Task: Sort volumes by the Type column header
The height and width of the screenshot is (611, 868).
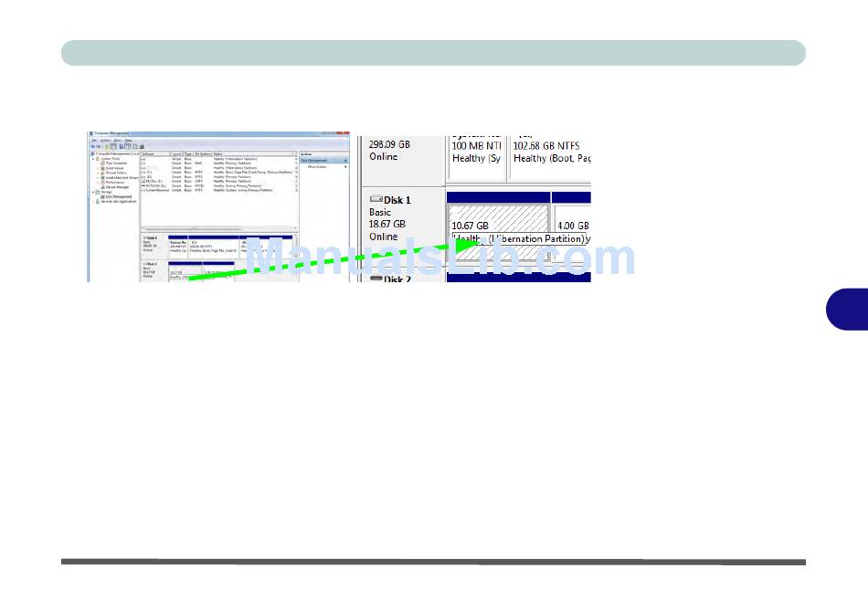Action: point(188,153)
